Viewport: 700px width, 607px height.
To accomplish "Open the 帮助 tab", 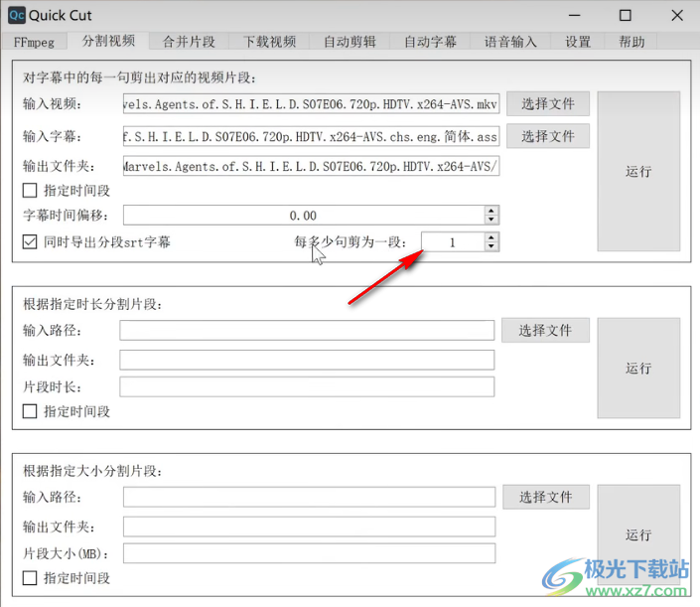I will click(631, 42).
